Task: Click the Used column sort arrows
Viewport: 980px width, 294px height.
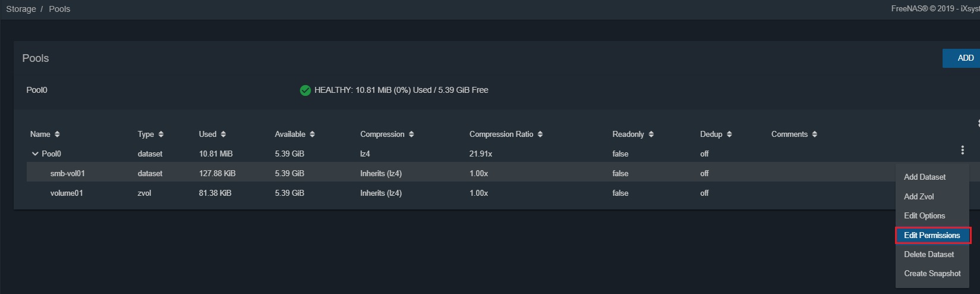Action: tap(223, 135)
